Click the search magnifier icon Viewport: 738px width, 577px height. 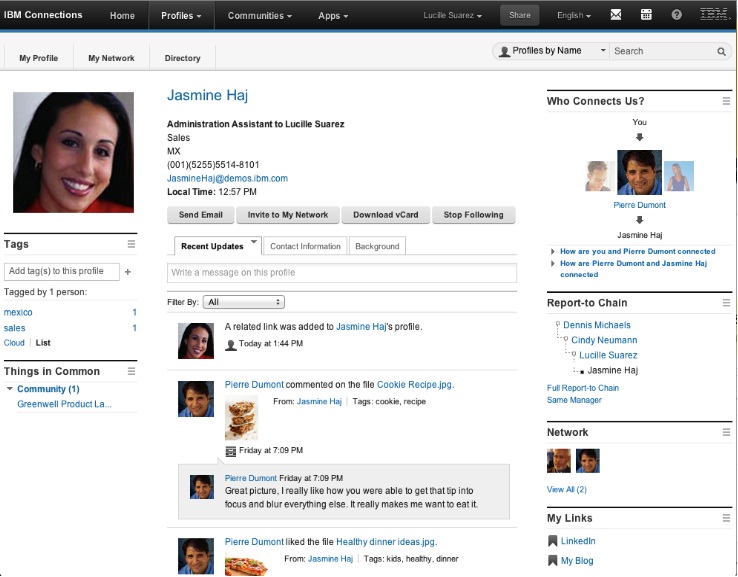click(721, 51)
